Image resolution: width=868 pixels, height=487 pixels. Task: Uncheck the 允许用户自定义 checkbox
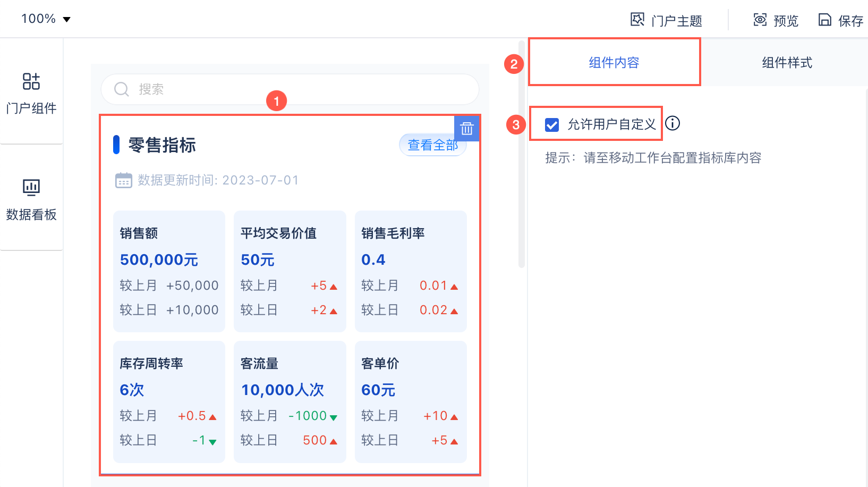[x=552, y=125]
